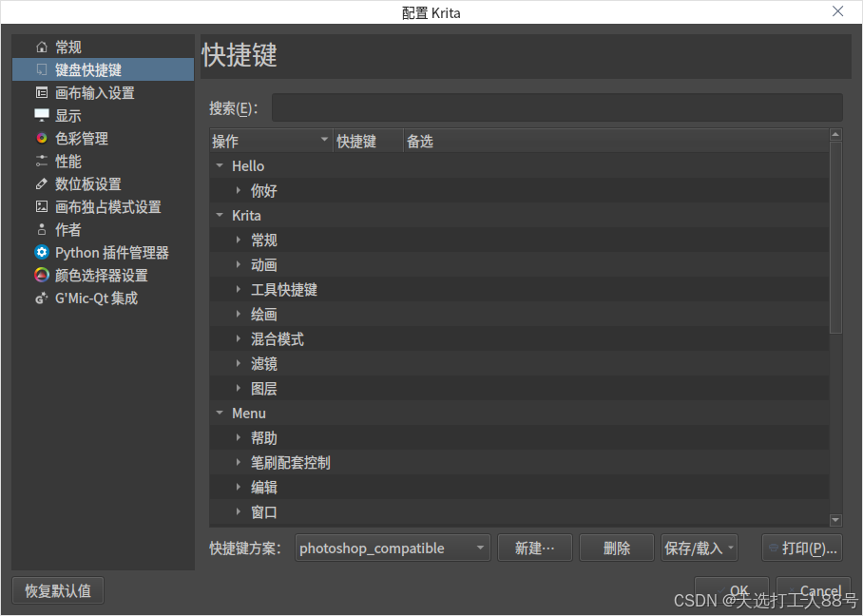Expand the 工具快捷键 category

pyautogui.click(x=239, y=290)
